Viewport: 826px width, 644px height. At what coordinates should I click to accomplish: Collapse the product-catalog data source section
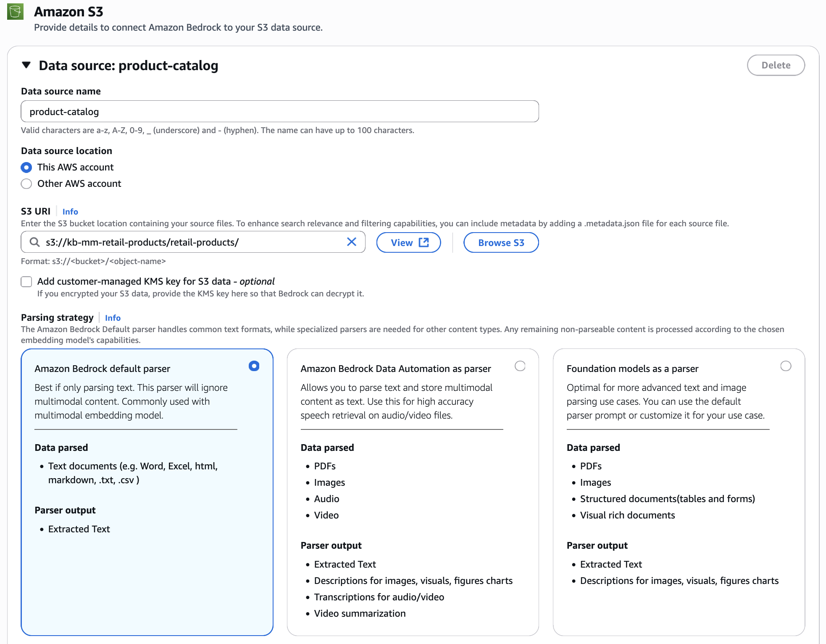tap(26, 65)
